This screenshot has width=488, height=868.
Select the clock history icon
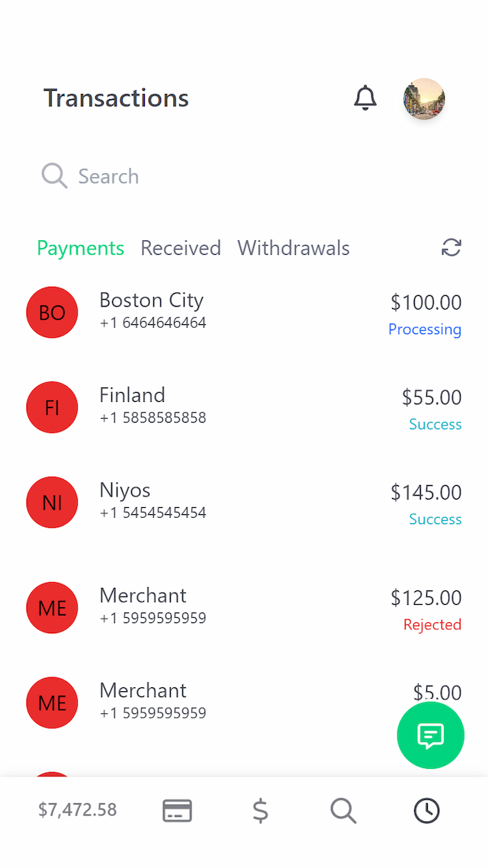click(x=426, y=810)
